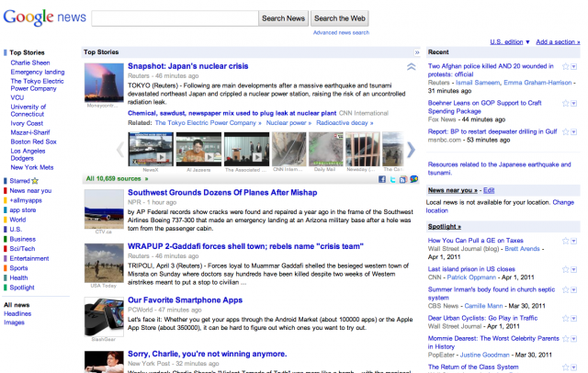Click the Google Reader share icon

click(402, 179)
